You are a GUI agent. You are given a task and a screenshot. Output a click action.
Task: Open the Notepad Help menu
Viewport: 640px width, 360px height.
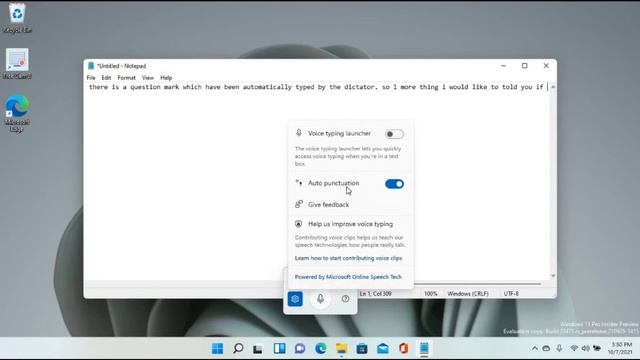[166, 78]
